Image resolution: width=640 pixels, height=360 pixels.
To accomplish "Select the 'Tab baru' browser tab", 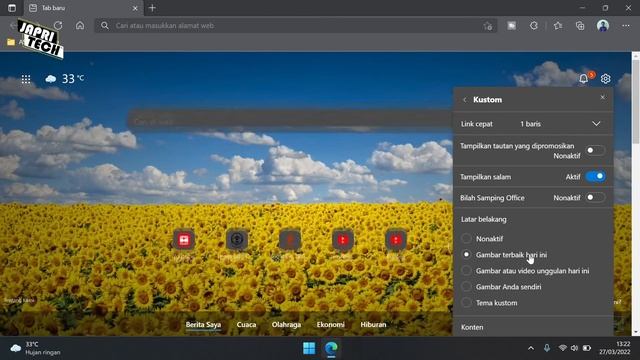I will tap(82, 8).
